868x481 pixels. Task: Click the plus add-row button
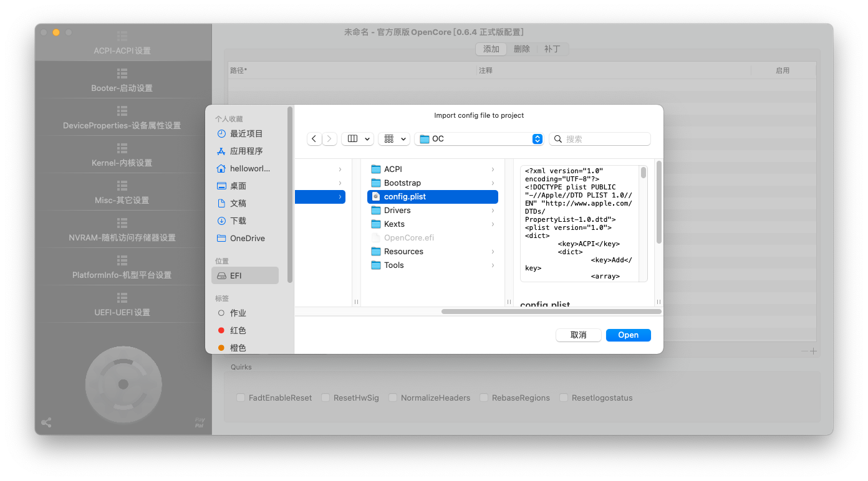[x=813, y=351]
